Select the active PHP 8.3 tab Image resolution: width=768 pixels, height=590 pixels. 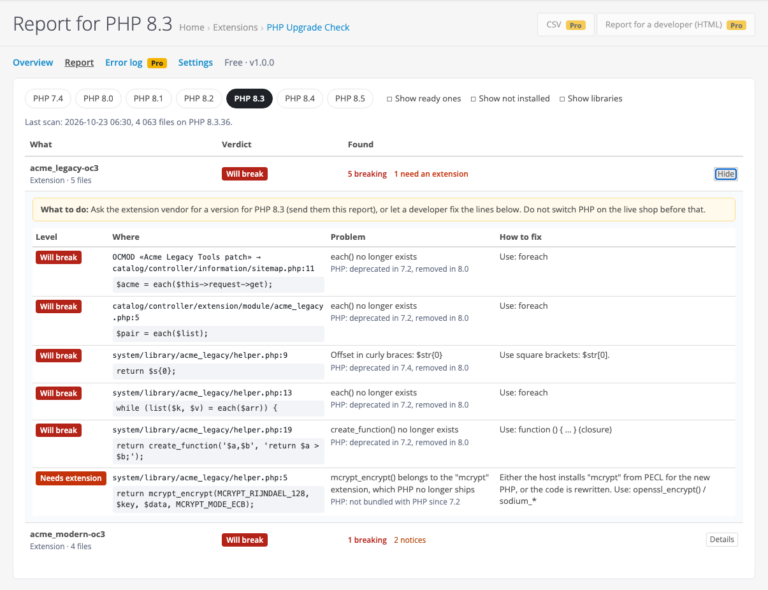[249, 98]
